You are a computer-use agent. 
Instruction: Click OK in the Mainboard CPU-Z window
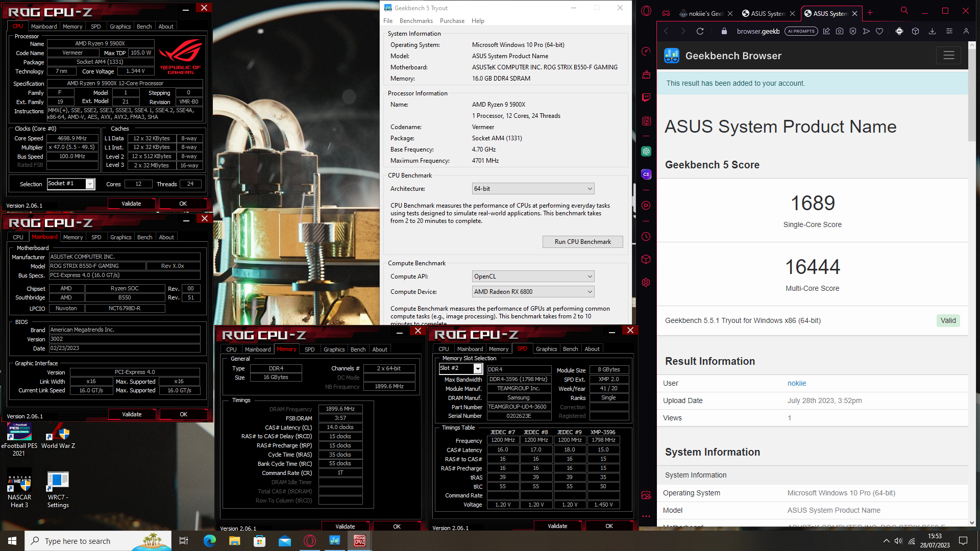183,414
